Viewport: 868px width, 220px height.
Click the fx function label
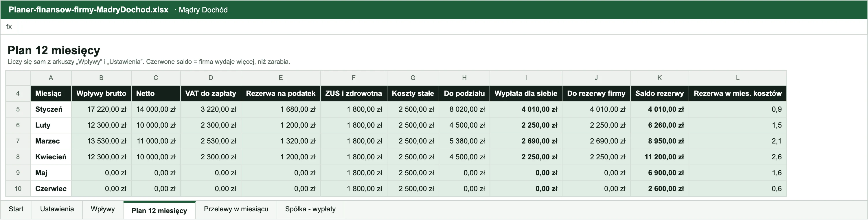coord(9,27)
